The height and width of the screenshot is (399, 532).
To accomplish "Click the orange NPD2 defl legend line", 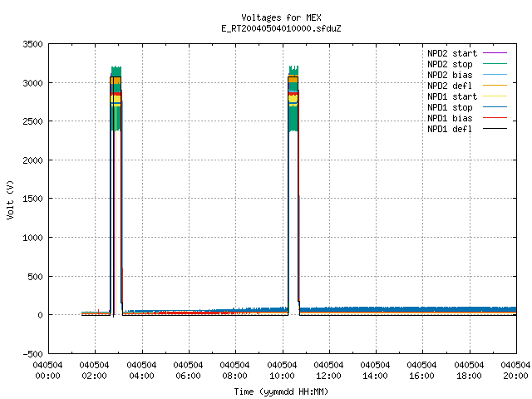I will 495,86.
